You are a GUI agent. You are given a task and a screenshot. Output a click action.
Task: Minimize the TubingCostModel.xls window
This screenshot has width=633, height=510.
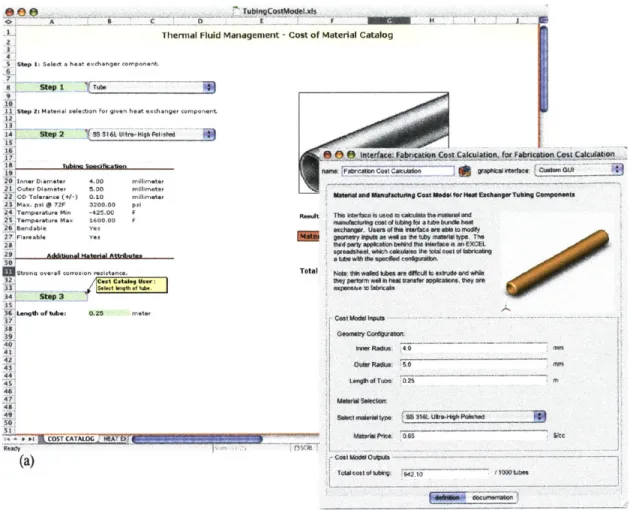click(x=21, y=12)
